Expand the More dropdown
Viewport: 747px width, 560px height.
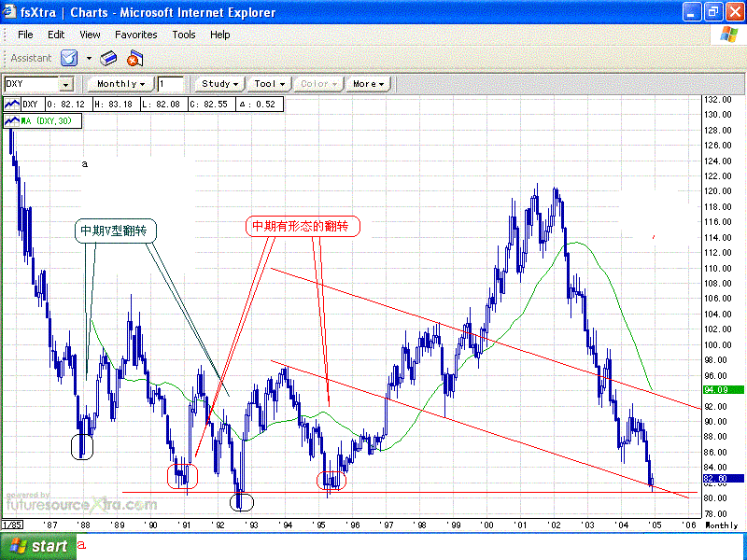tap(368, 84)
